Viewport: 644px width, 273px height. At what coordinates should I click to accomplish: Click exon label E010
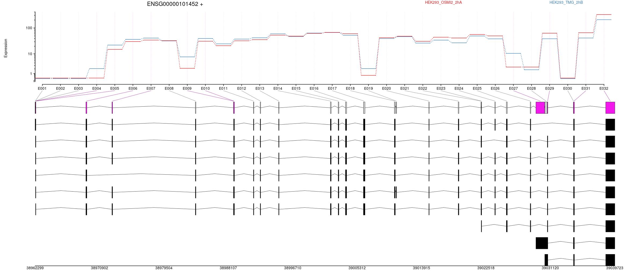(205, 88)
